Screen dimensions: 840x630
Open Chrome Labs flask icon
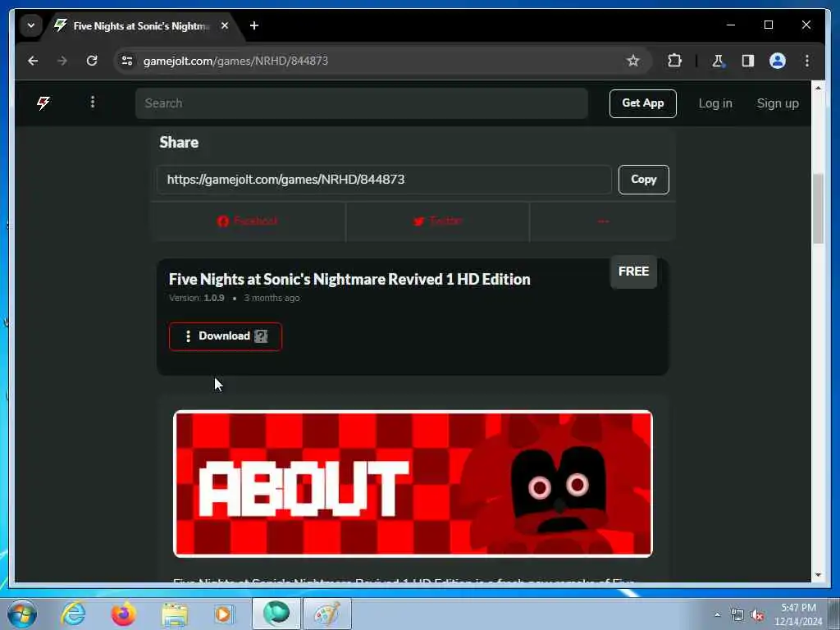point(718,61)
